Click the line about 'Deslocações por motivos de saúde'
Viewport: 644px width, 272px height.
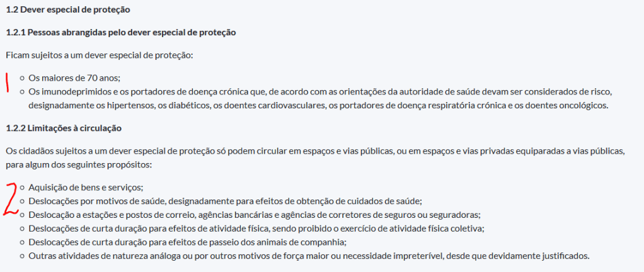225,201
